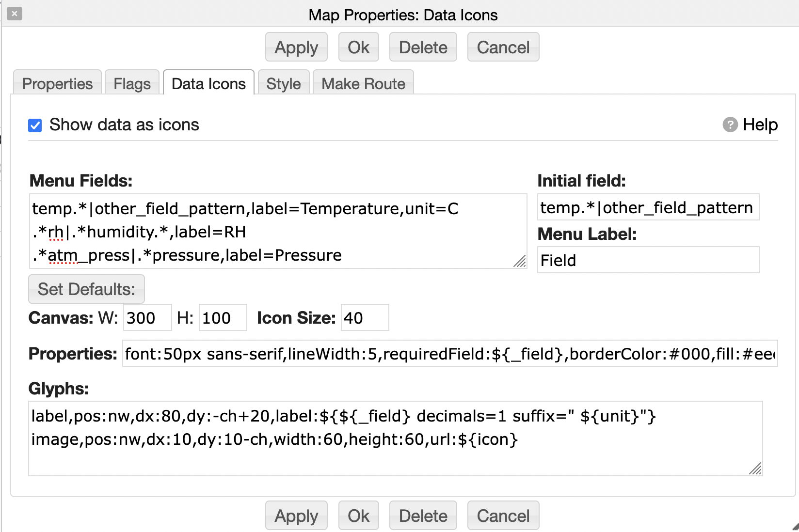This screenshot has width=799, height=532.
Task: Select the Style tab
Action: 284,84
